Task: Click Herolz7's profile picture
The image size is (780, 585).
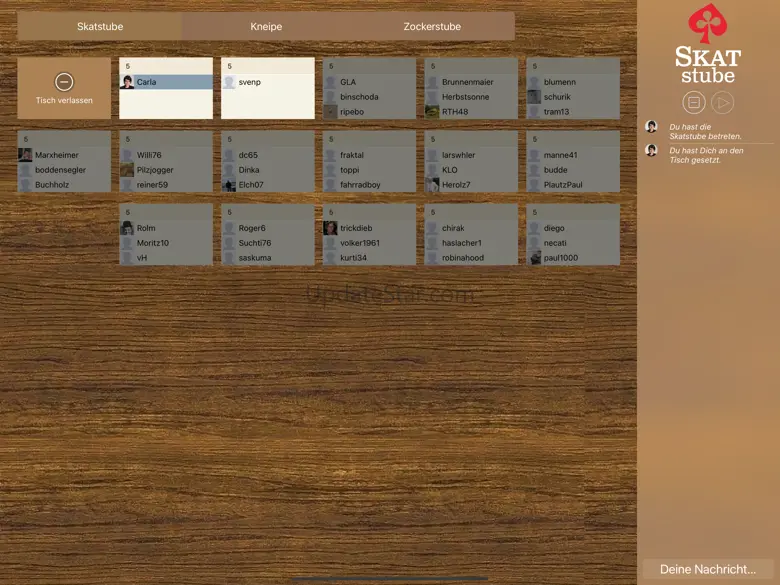Action: pos(432,185)
